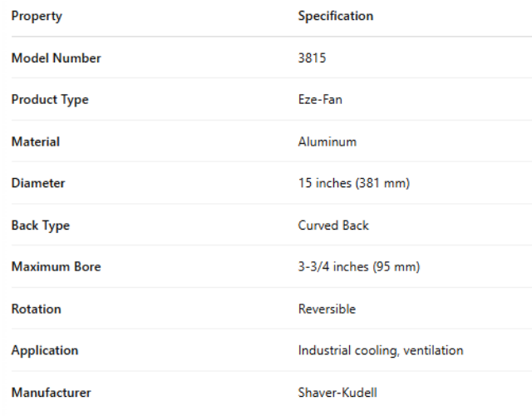Click the Curved Back value
The width and height of the screenshot is (532, 416).
(333, 225)
